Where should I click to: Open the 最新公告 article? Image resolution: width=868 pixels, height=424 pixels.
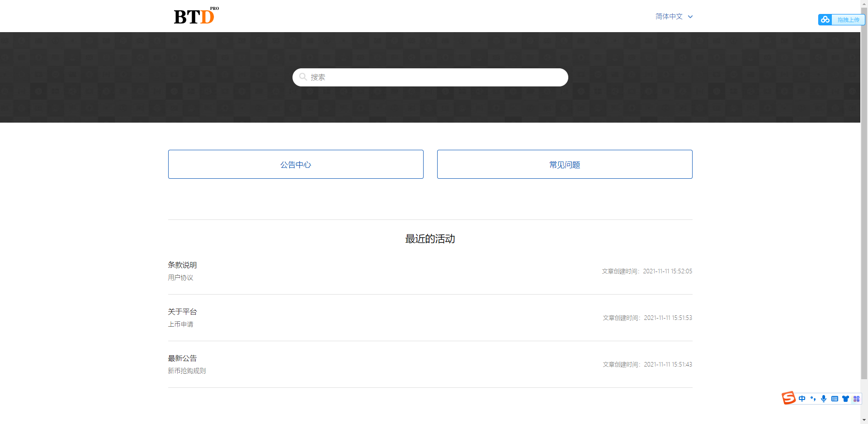pos(182,358)
